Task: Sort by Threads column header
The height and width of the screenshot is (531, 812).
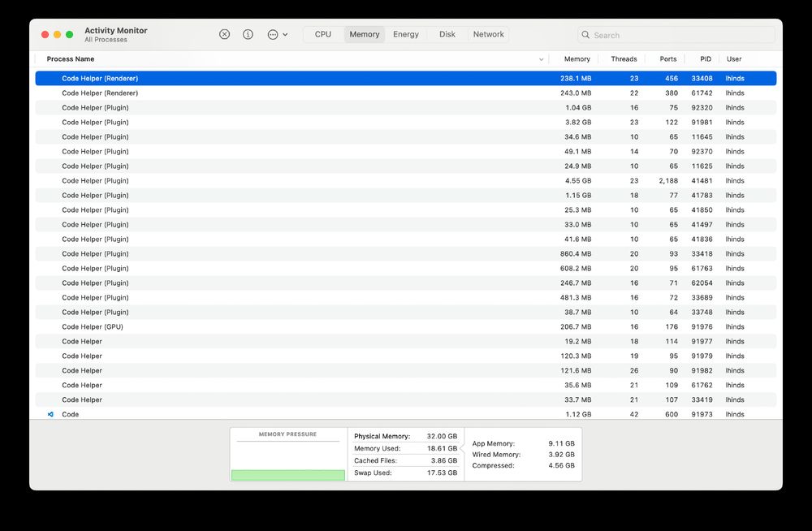Action: pyautogui.click(x=624, y=59)
